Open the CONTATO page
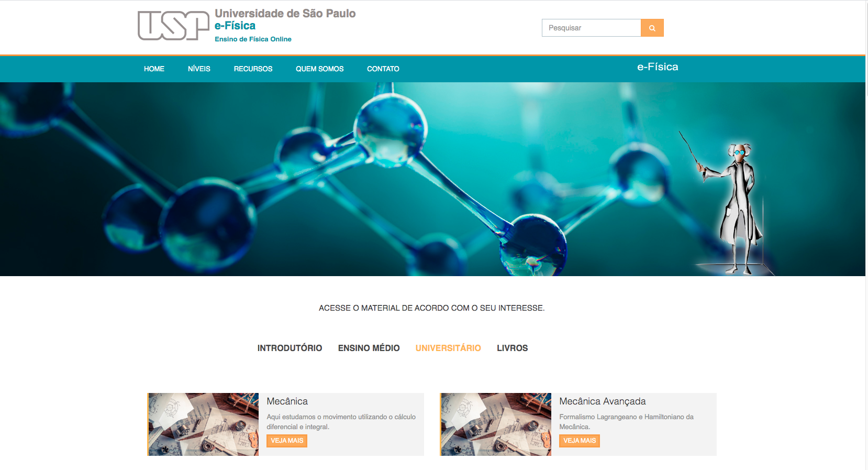868x470 pixels. (x=383, y=69)
